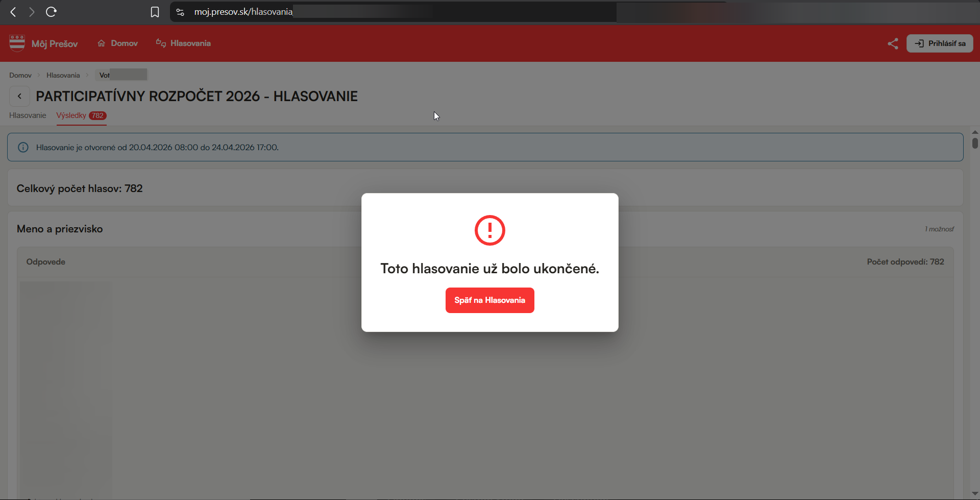Screen dimensions: 980x500
Task: Go back using chevron beside page title
Action: coord(19,96)
